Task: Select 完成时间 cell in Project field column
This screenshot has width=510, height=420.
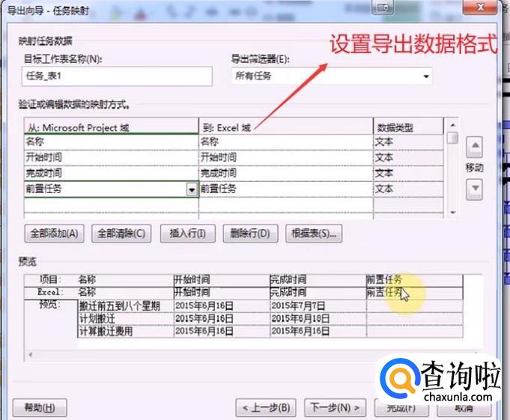Action: 112,173
